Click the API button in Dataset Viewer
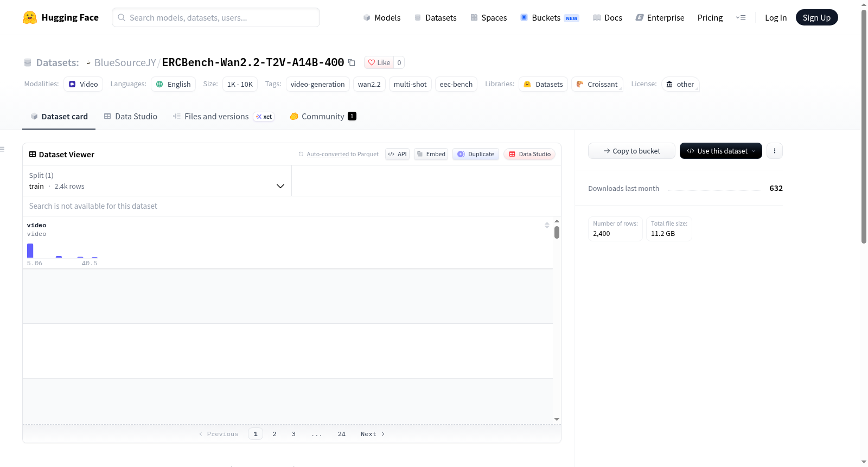The image size is (868, 467). [x=397, y=154]
